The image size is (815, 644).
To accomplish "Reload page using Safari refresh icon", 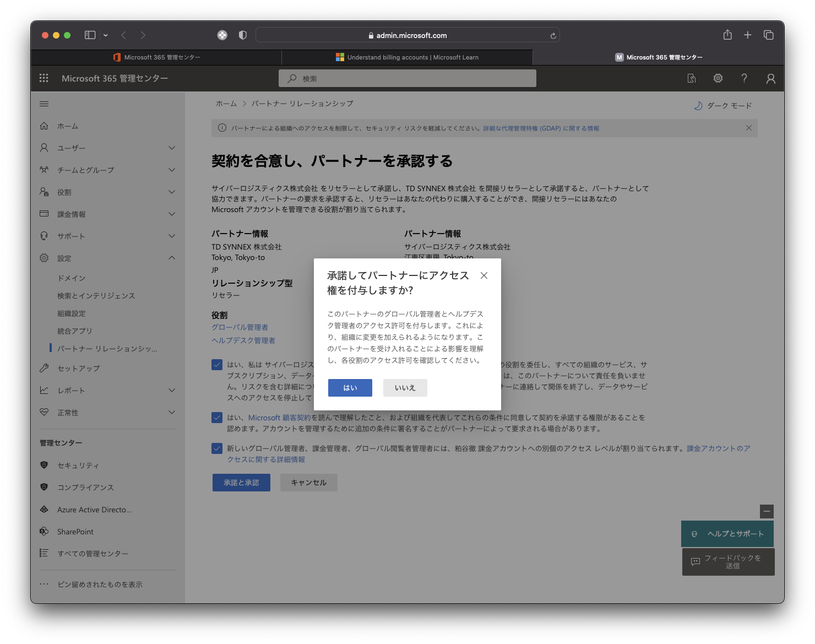I will (x=553, y=36).
